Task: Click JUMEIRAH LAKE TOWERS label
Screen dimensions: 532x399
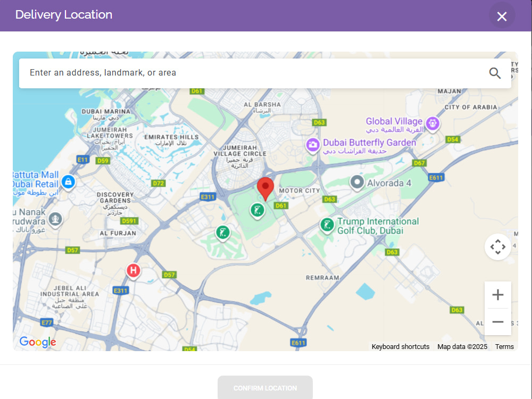Action: coord(110,132)
